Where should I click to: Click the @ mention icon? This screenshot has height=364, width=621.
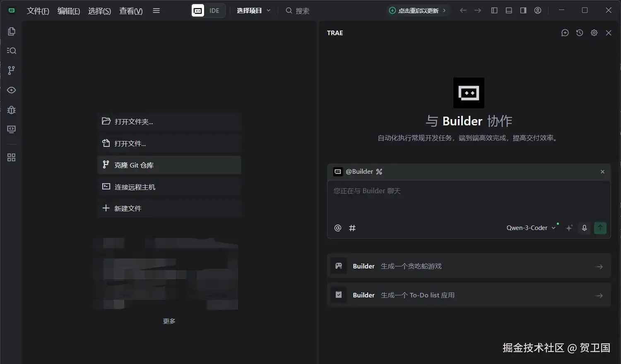click(338, 228)
